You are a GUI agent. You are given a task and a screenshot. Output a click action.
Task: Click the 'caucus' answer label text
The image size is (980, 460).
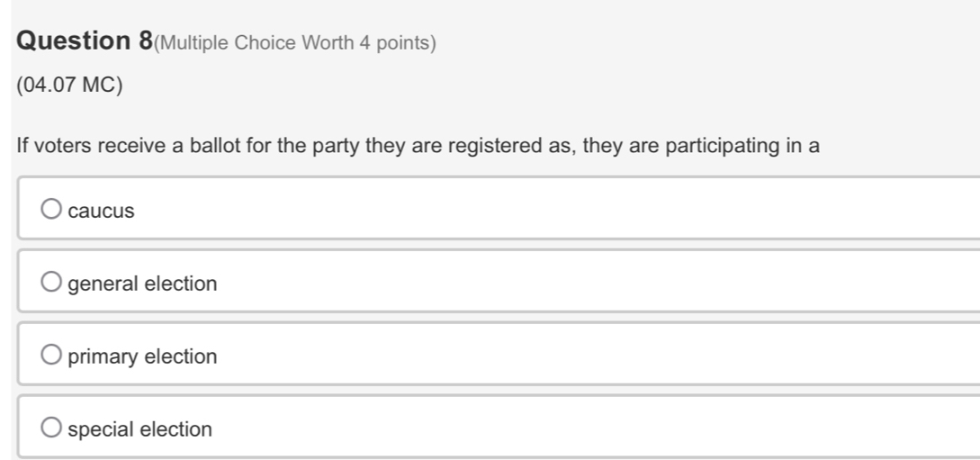(x=102, y=212)
